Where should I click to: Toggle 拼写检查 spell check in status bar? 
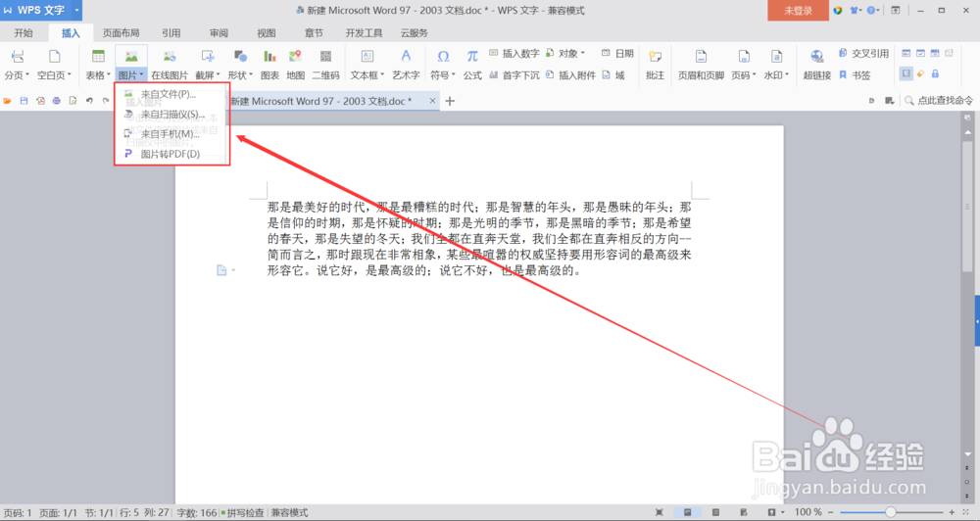click(242, 512)
